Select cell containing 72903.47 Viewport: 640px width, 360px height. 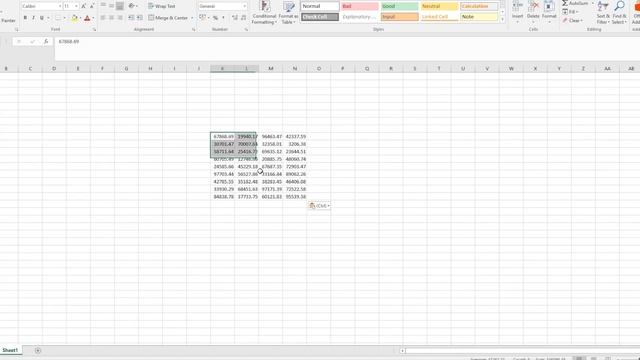[296, 167]
